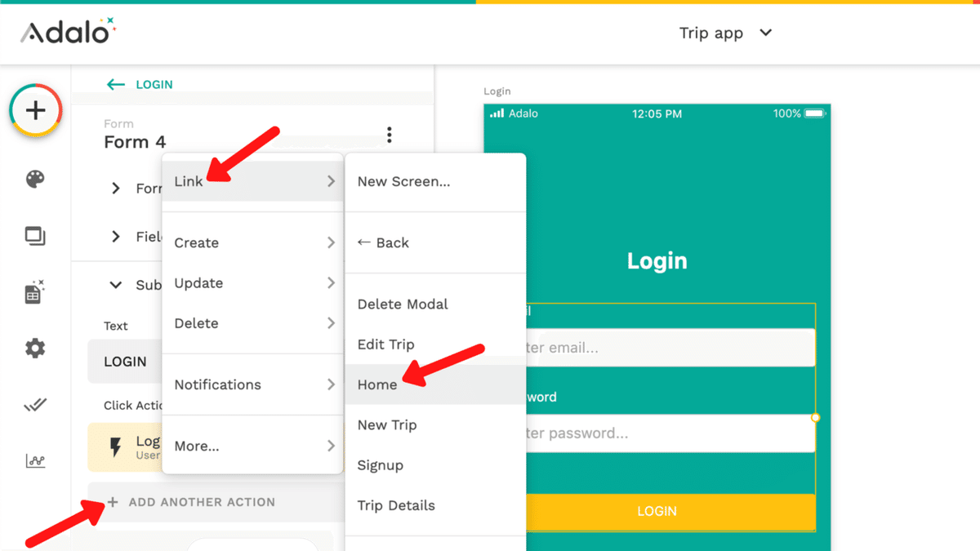
Task: Open the settings gear icon
Action: click(35, 349)
